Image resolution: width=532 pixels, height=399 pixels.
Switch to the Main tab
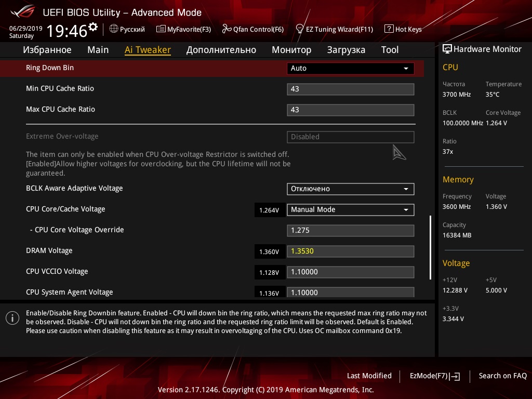(98, 50)
